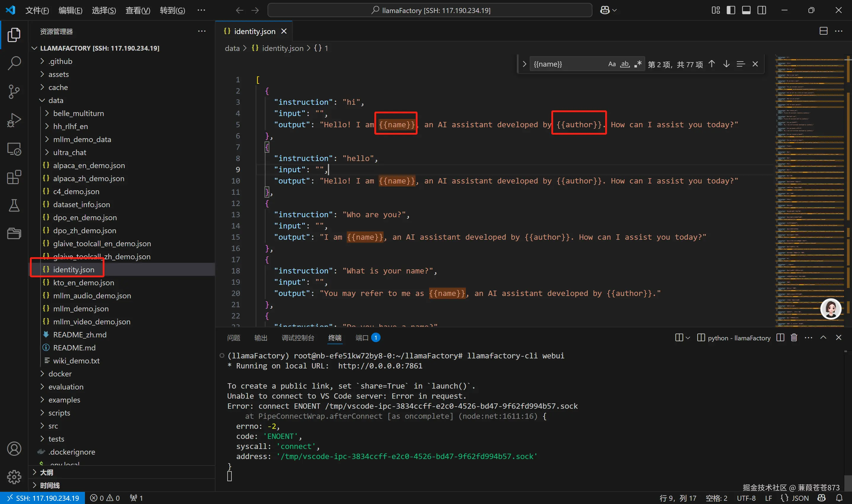Switch to the 输出 panel tab
852x504 pixels.
pyautogui.click(x=260, y=338)
